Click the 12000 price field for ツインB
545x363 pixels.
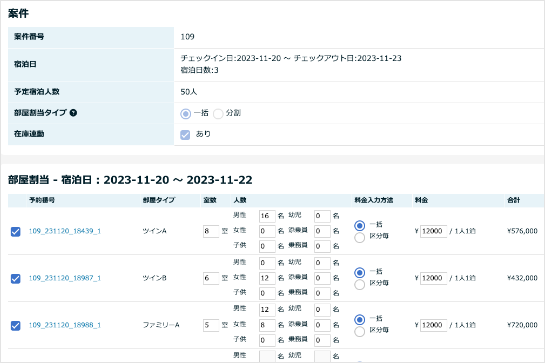pos(433,278)
